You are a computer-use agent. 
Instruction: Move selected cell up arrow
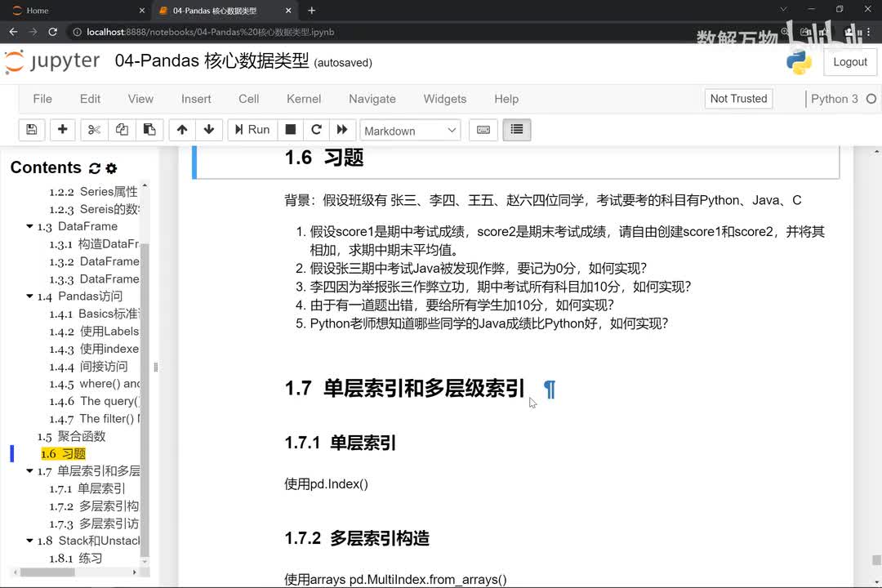181,130
